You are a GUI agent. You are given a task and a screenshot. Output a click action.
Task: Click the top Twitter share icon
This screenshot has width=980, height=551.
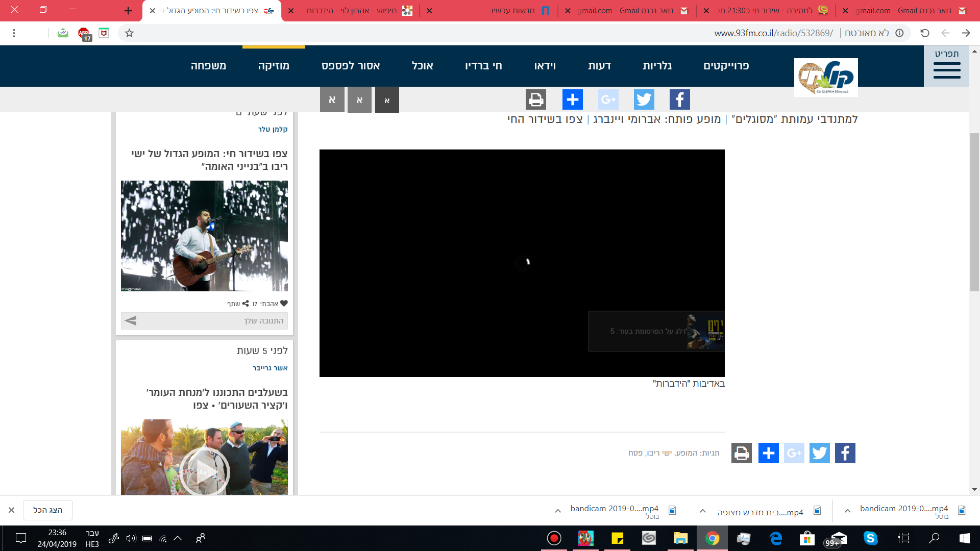tap(644, 99)
